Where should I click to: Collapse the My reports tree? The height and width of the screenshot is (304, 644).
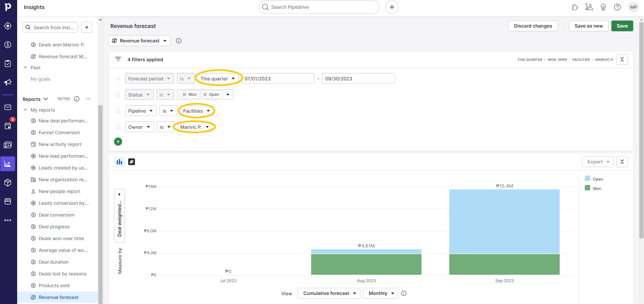click(25, 110)
